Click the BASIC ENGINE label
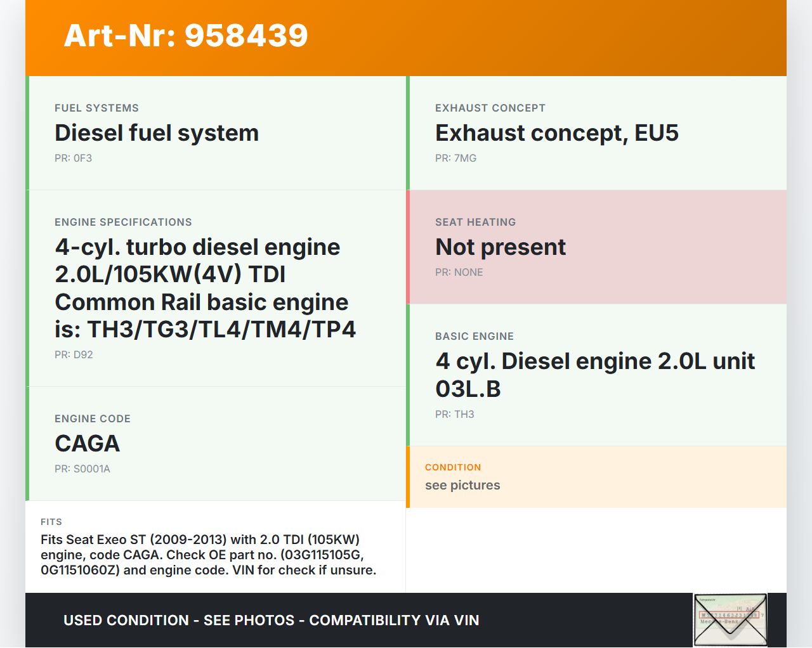Viewport: 812px width, 648px height. click(x=475, y=337)
